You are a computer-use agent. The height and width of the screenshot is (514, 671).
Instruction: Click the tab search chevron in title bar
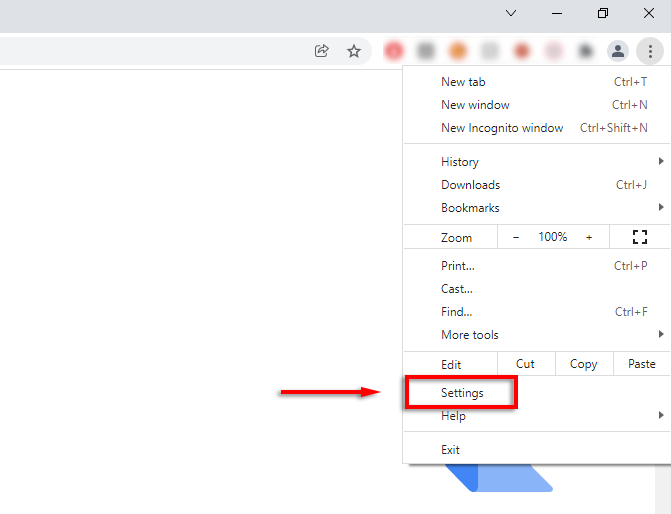511,13
